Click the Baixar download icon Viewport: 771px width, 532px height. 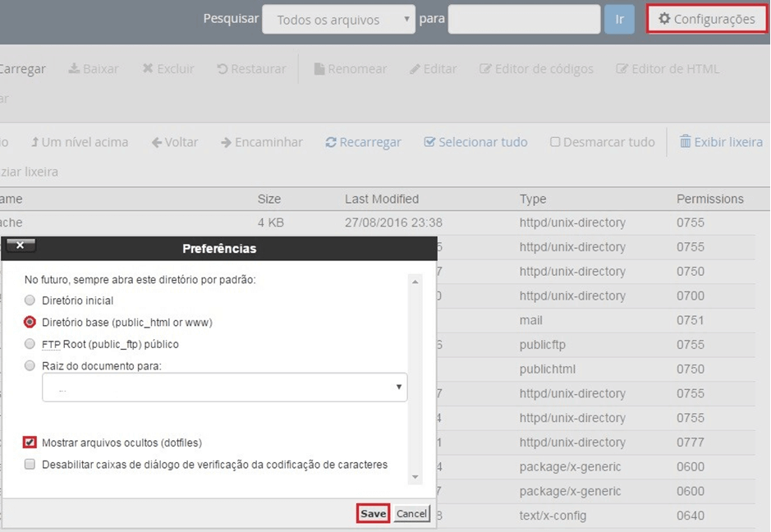coord(74,68)
